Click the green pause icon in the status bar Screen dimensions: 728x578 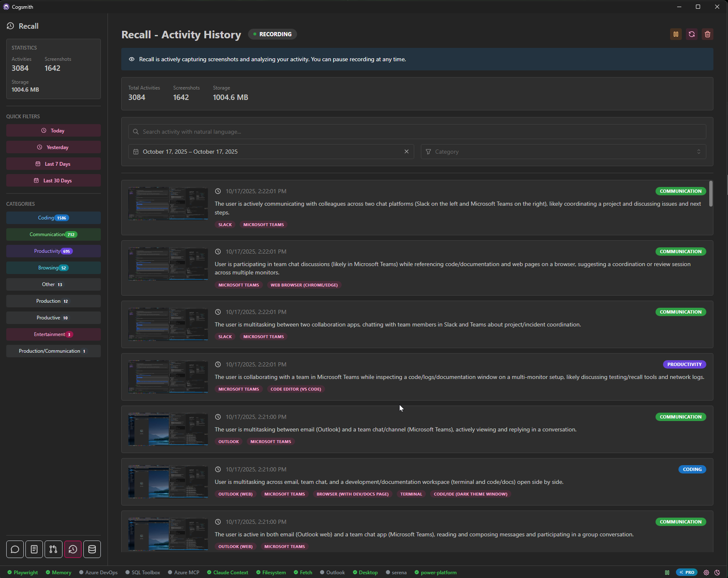pos(667,572)
